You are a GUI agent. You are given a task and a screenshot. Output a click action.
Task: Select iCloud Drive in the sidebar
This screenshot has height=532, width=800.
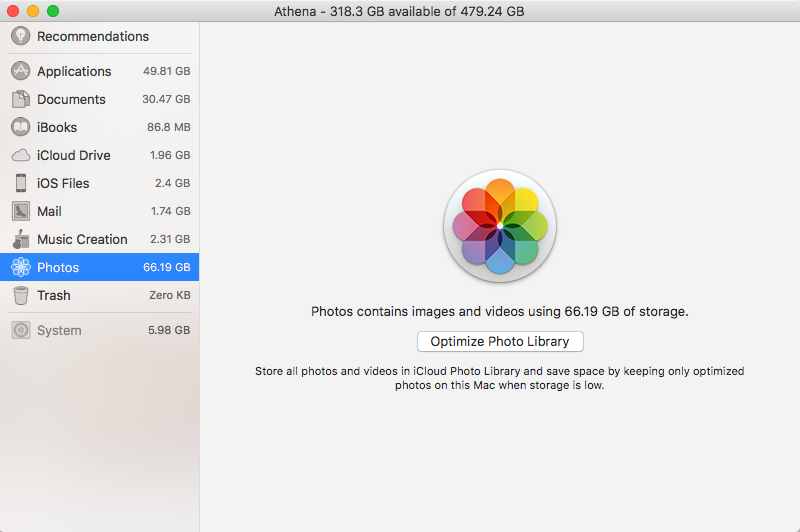(73, 155)
